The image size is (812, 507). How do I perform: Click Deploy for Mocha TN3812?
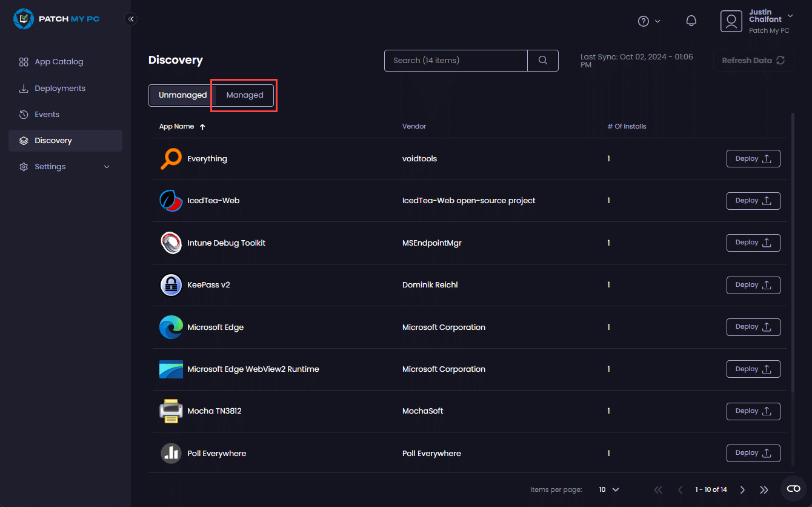tap(753, 411)
